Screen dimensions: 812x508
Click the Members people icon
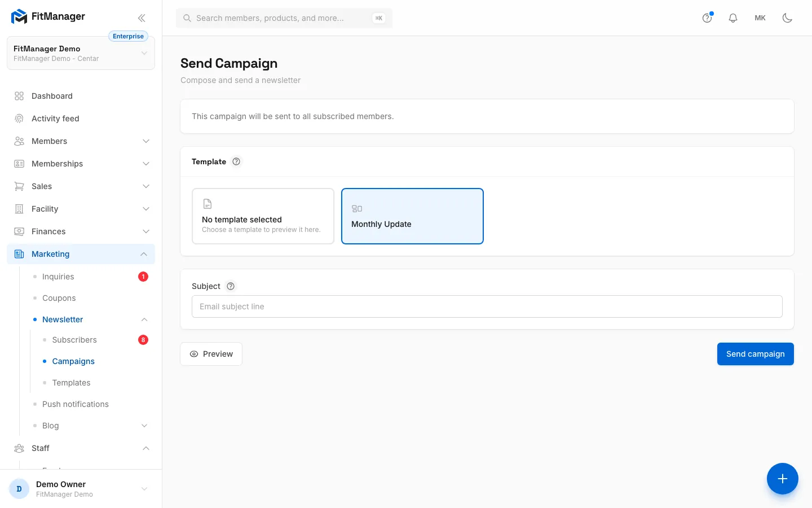[x=19, y=141]
